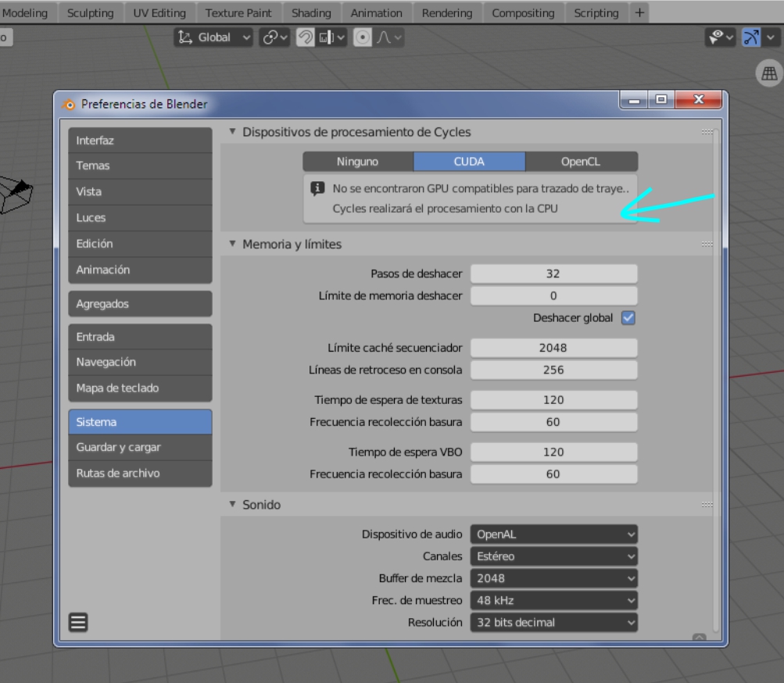Image resolution: width=784 pixels, height=683 pixels.
Task: Click Límite caché secuenciador field
Action: (x=554, y=348)
